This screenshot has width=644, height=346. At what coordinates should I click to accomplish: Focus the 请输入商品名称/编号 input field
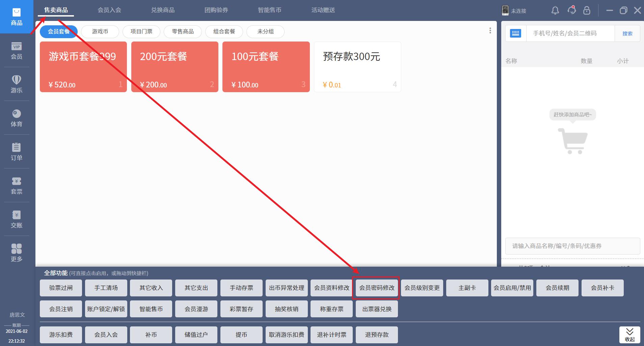pos(572,246)
